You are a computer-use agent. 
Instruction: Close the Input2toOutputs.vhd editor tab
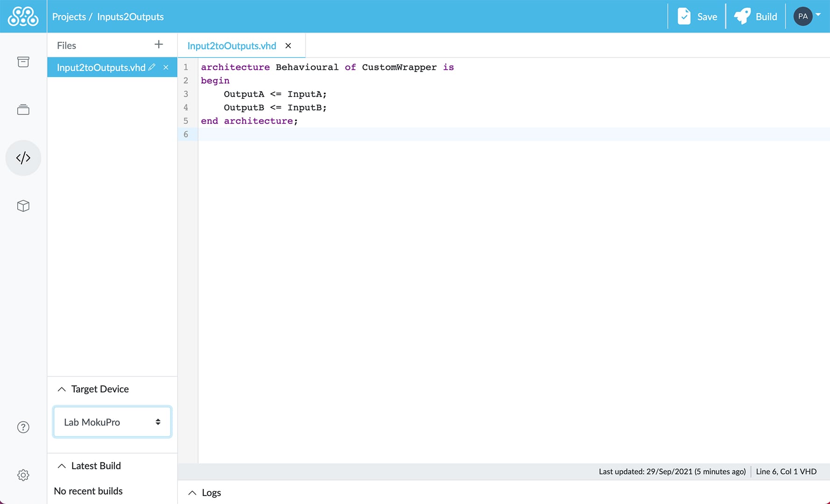coord(288,46)
